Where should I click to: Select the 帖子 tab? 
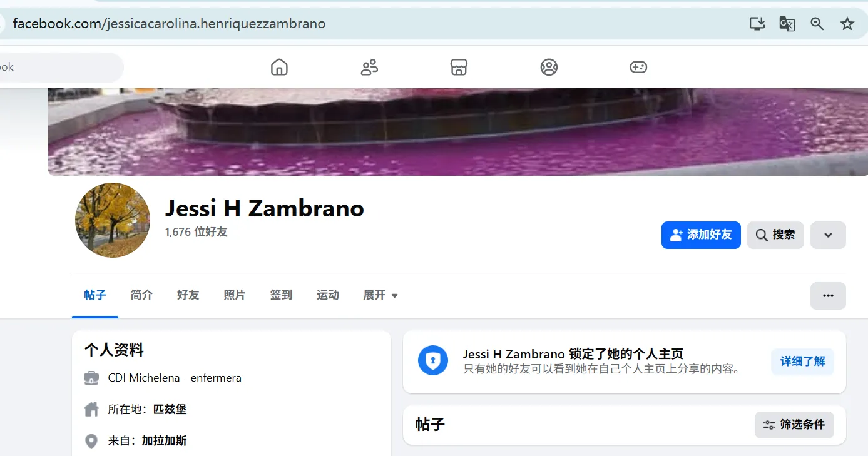coord(95,295)
